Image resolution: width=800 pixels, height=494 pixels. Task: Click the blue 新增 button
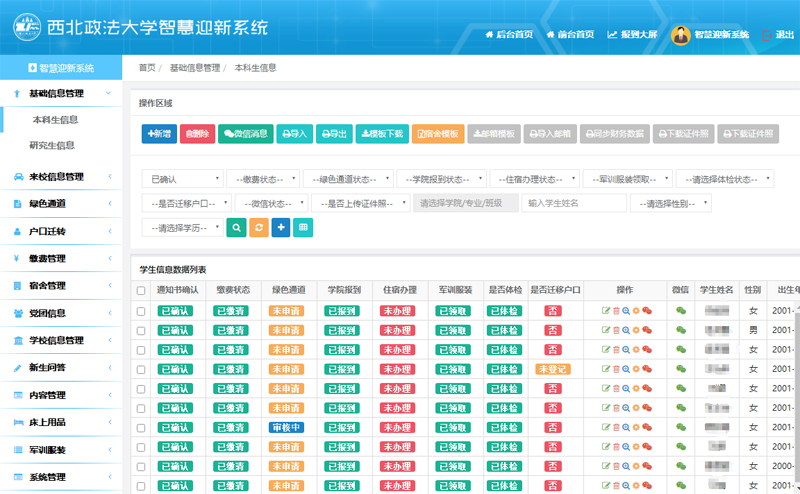click(159, 133)
